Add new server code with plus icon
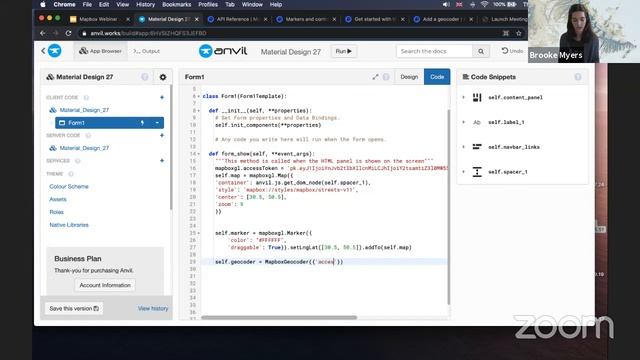The image size is (640, 360). coord(162,135)
